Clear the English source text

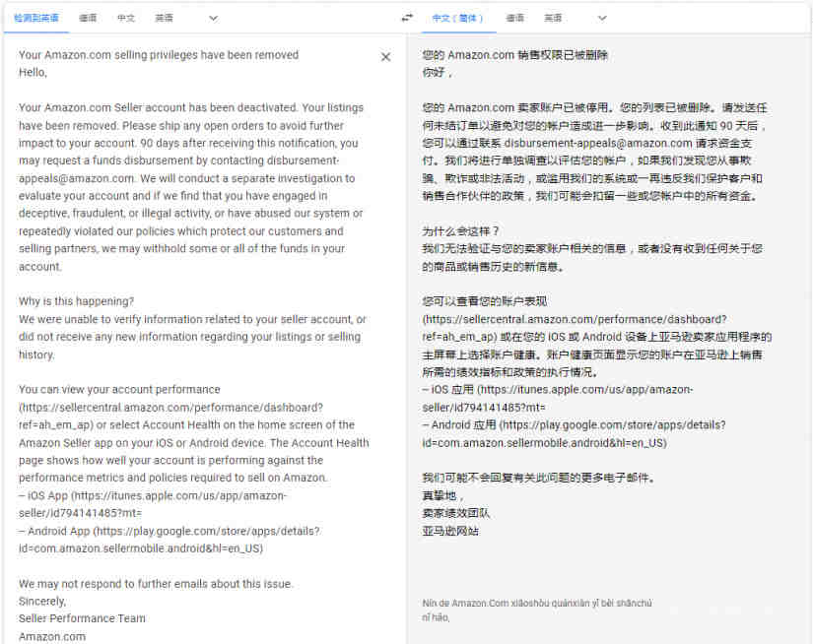385,57
